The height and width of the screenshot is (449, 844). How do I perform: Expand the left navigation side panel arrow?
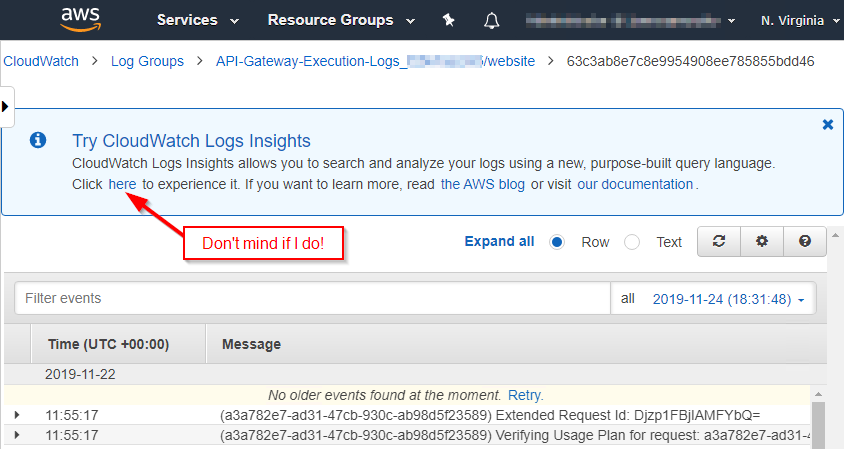click(x=6, y=107)
